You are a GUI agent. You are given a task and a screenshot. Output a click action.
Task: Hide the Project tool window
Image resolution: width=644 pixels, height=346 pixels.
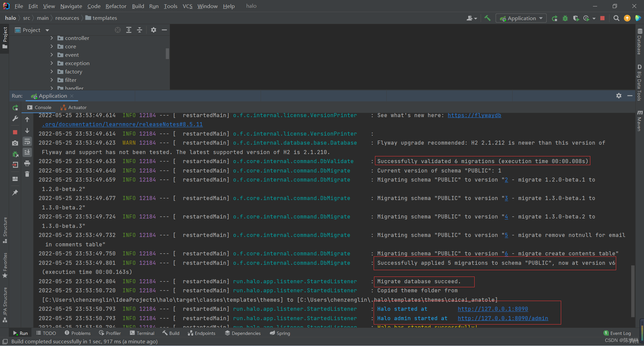point(164,30)
